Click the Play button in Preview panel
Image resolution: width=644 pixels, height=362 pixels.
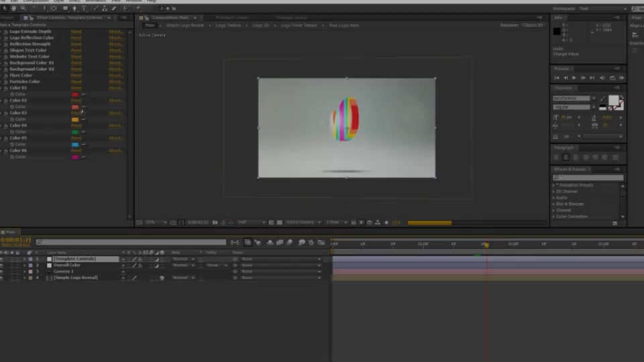[574, 78]
